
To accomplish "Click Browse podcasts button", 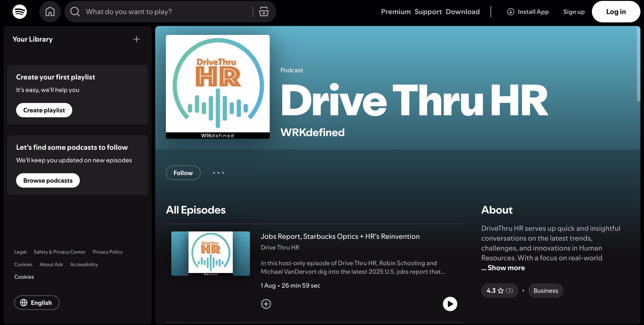I will click(x=48, y=180).
